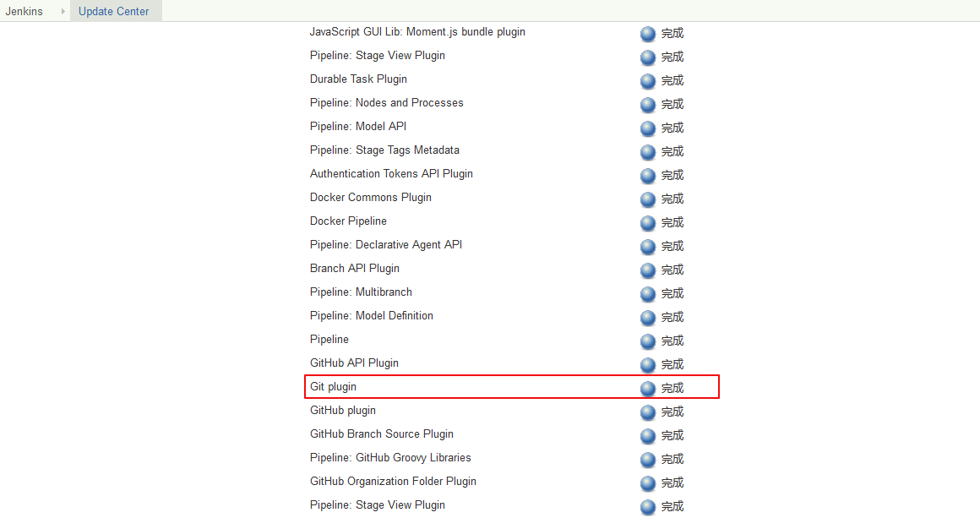Select the Branch API Plugin name
Screen dimensions: 980x518
coord(354,269)
